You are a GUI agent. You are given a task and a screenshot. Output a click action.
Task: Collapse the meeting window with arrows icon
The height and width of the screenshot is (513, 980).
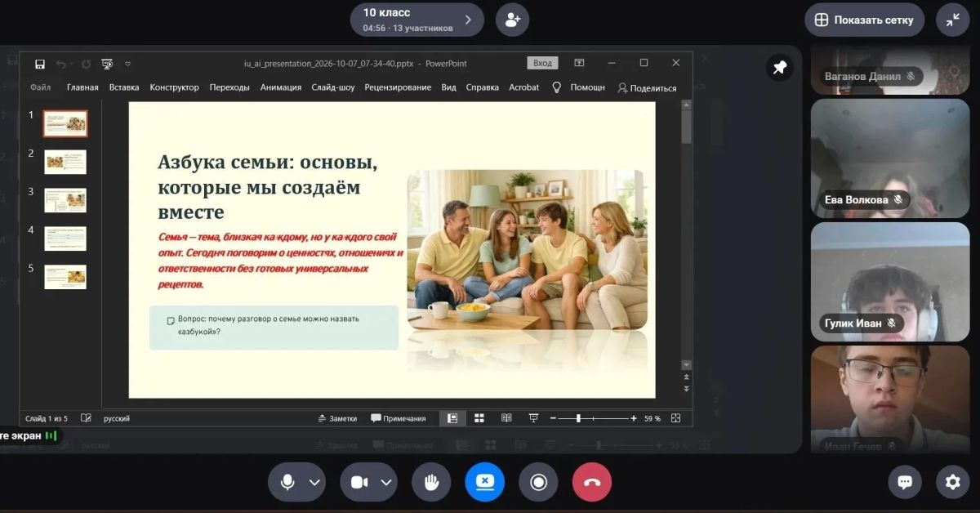(x=952, y=20)
